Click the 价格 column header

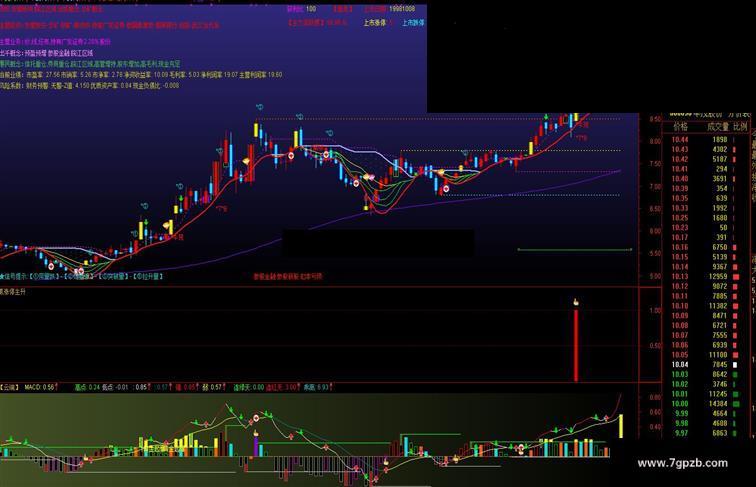click(680, 126)
